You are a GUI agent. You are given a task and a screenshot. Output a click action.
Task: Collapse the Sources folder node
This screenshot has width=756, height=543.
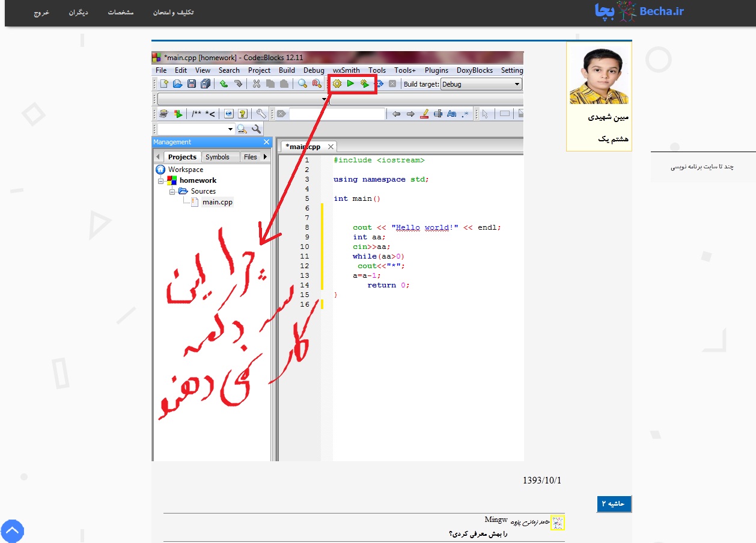[x=172, y=191]
